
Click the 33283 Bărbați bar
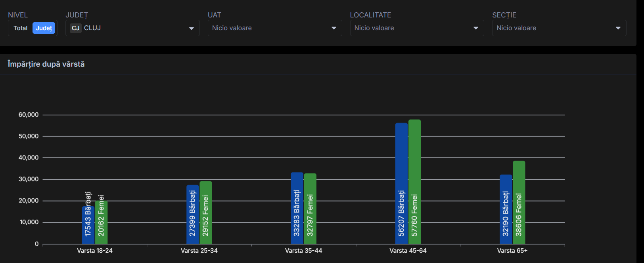tap(297, 208)
